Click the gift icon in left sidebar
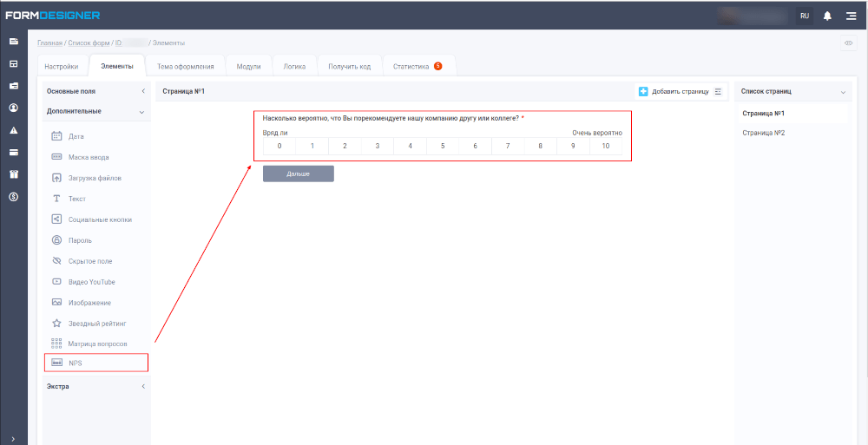 coord(13,174)
